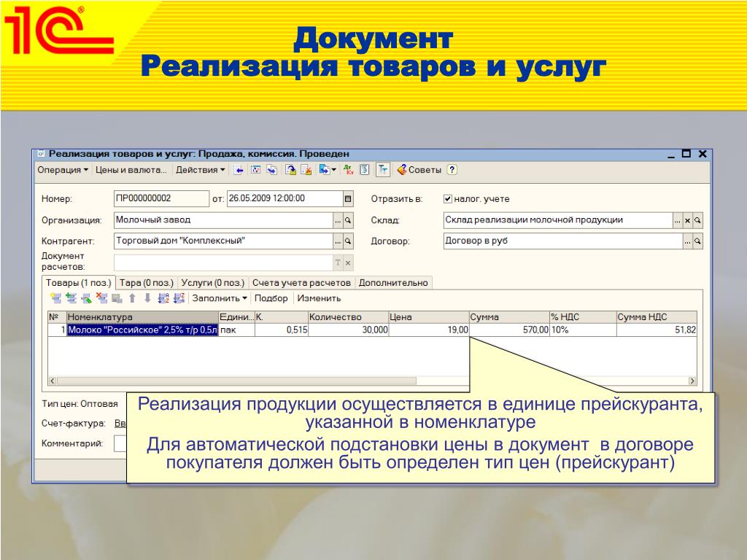Click the right arrow of table horizontal scrollbar

pyautogui.click(x=692, y=381)
